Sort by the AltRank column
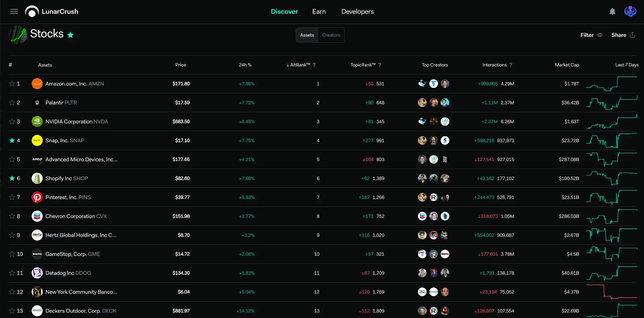 298,65
